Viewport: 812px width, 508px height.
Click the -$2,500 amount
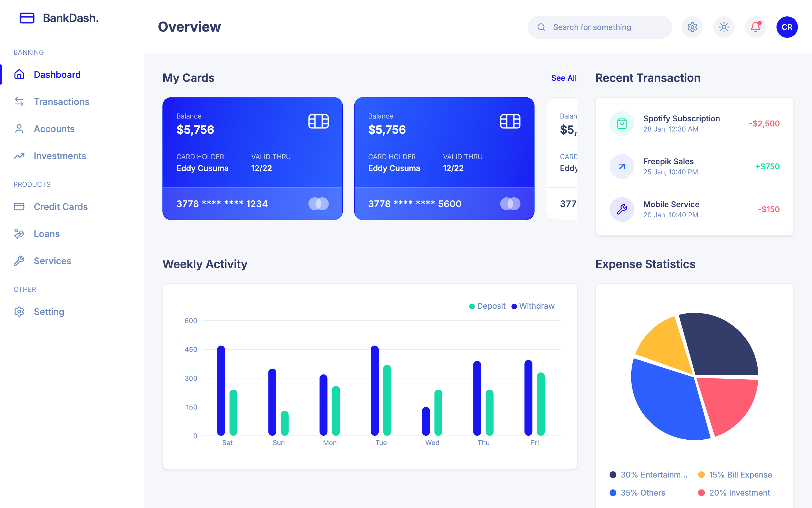764,124
